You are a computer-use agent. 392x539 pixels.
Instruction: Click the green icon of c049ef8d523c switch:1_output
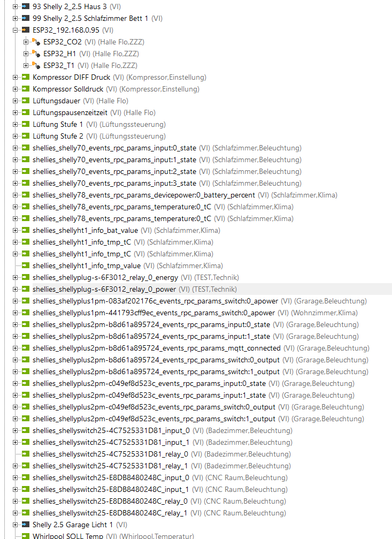(x=26, y=419)
